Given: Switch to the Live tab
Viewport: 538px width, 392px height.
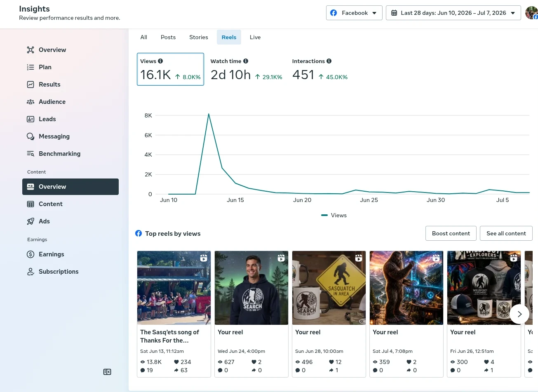Looking at the screenshot, I should [x=255, y=37].
